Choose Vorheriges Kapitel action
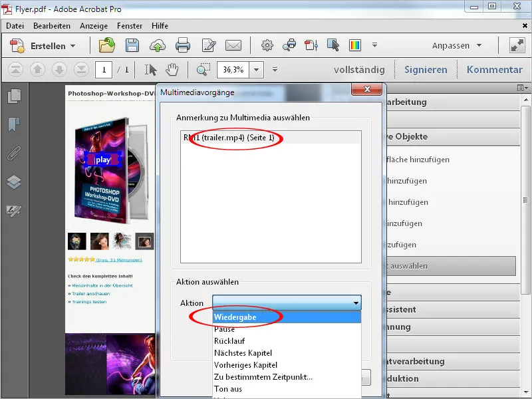 tap(287, 364)
